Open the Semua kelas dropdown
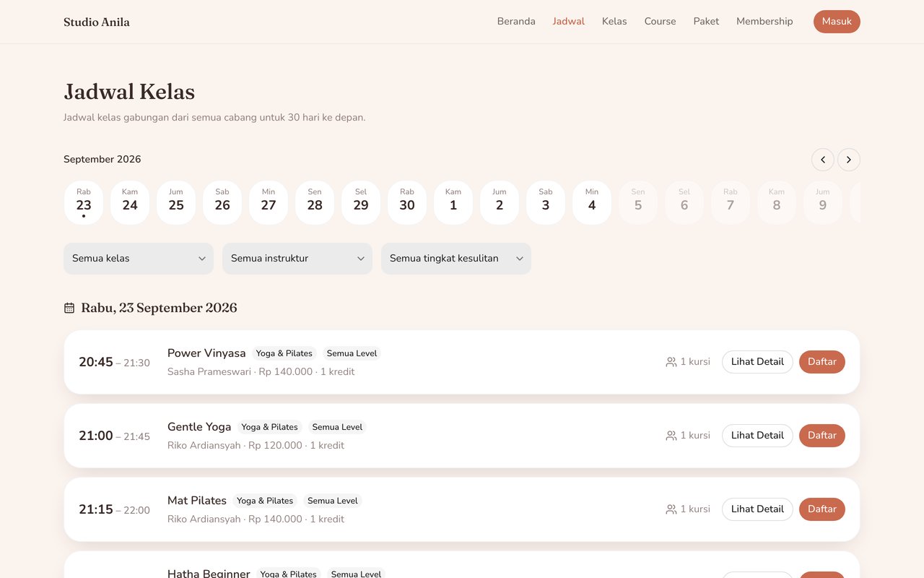Viewport: 924px width, 578px height. [139, 259]
